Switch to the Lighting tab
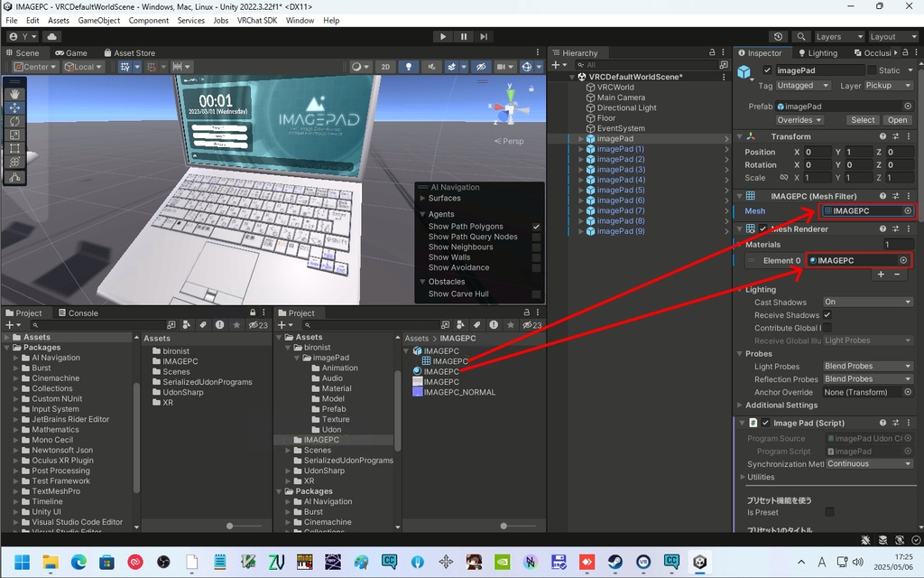 pos(818,52)
